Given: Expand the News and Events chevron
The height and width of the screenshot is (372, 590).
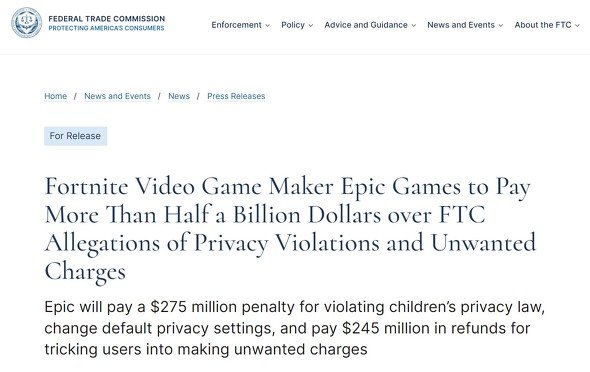Looking at the screenshot, I should (x=501, y=26).
